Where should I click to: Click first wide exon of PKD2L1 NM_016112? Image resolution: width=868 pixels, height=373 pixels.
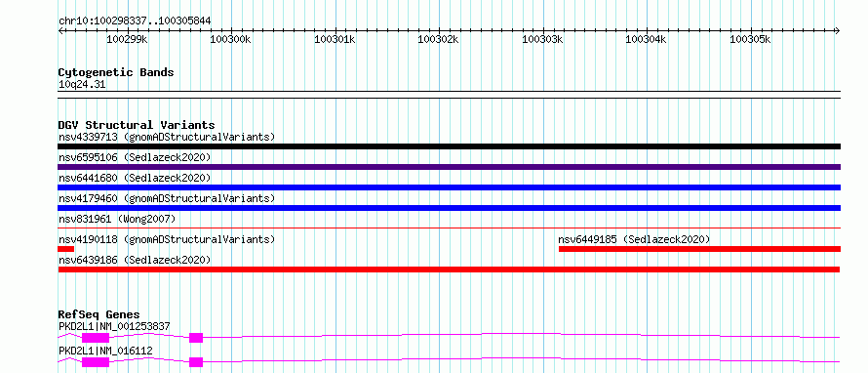tap(96, 362)
